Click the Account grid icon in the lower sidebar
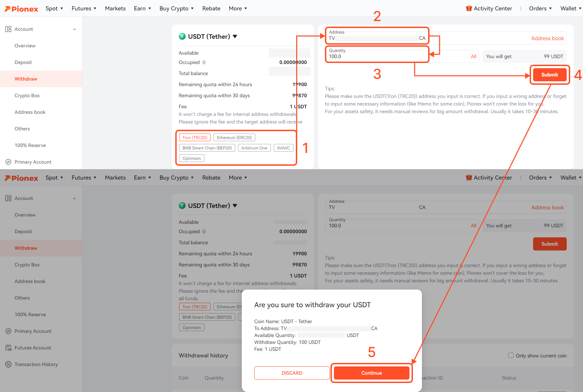This screenshot has width=583, height=392. click(x=8, y=198)
